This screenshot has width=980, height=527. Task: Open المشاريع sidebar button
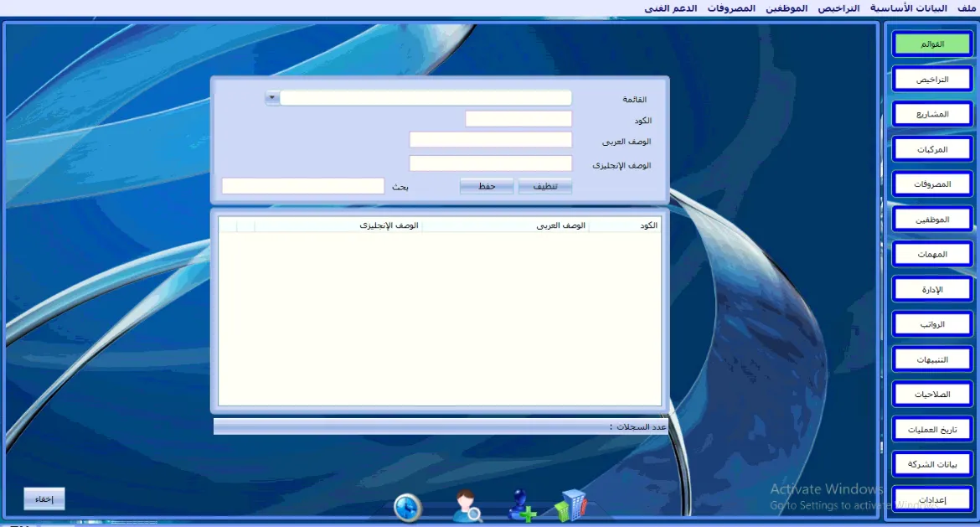pos(932,115)
